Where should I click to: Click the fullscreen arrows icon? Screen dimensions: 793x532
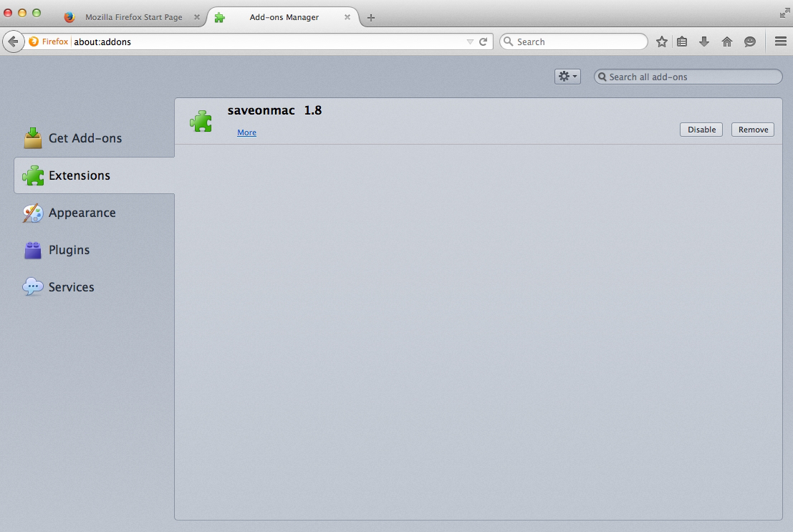[784, 13]
